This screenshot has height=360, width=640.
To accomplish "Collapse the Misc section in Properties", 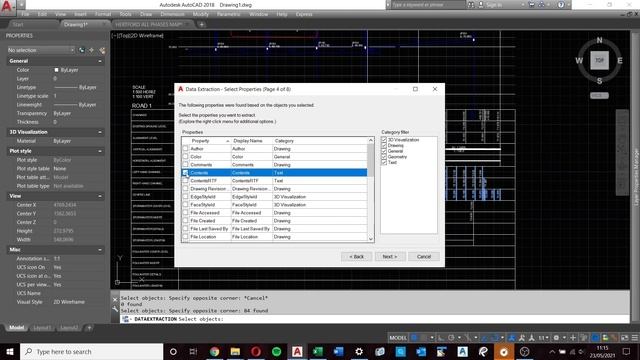I will pos(100,250).
